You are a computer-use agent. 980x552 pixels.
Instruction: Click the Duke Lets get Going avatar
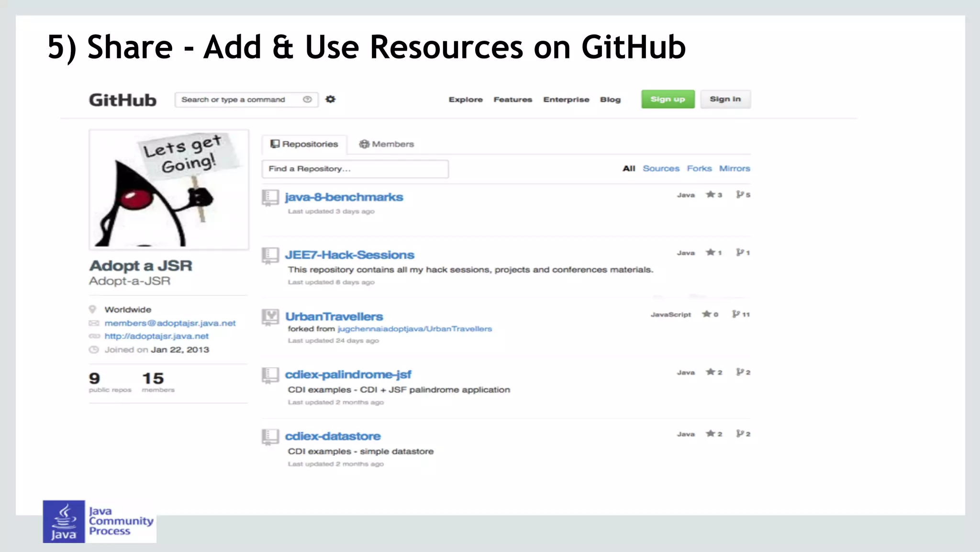[x=169, y=190]
